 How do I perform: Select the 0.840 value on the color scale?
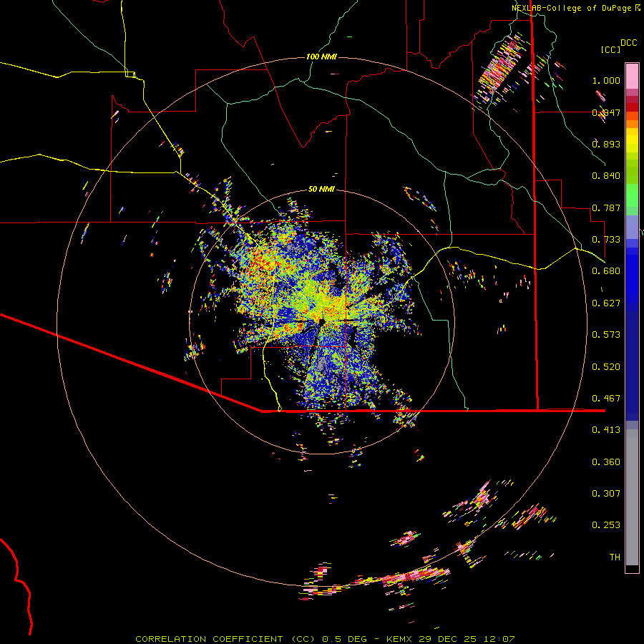point(606,176)
